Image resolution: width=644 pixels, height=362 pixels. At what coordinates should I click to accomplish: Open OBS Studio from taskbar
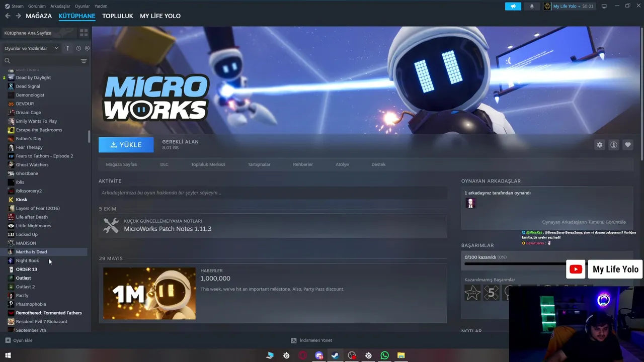[352, 355]
